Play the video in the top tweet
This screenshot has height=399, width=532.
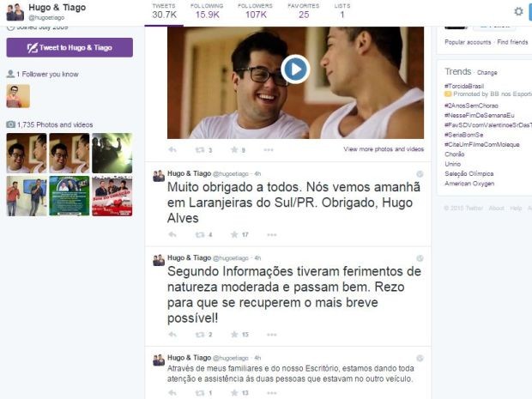click(x=294, y=70)
